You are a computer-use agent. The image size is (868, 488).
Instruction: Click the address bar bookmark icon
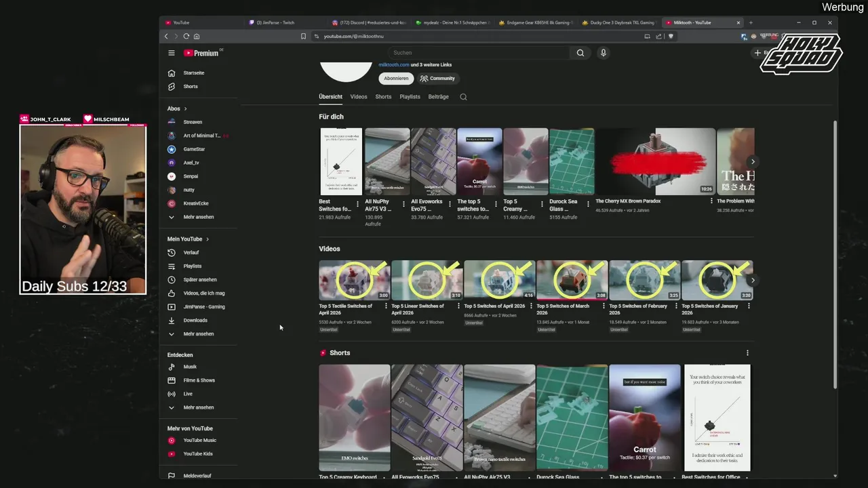click(x=303, y=36)
